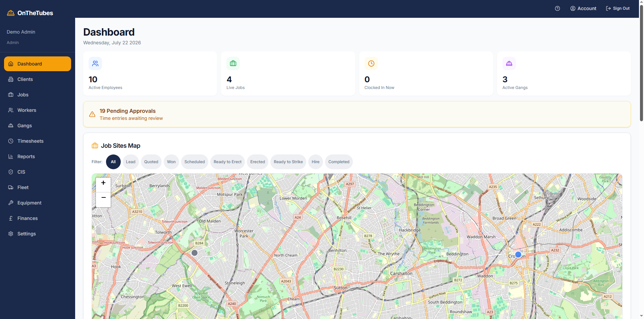Click the OnTheTubes hard hat logo icon
Viewport: 644px width, 319px height.
click(11, 13)
